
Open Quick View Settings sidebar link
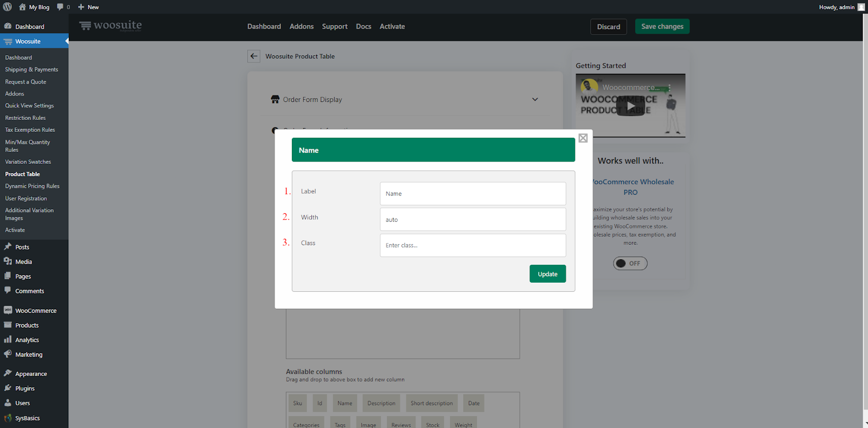tap(29, 106)
